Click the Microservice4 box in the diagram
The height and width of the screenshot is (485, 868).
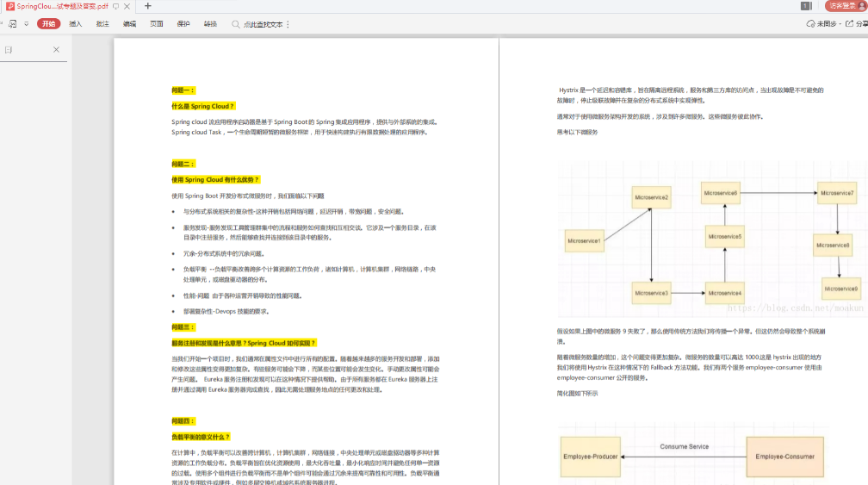tap(725, 293)
